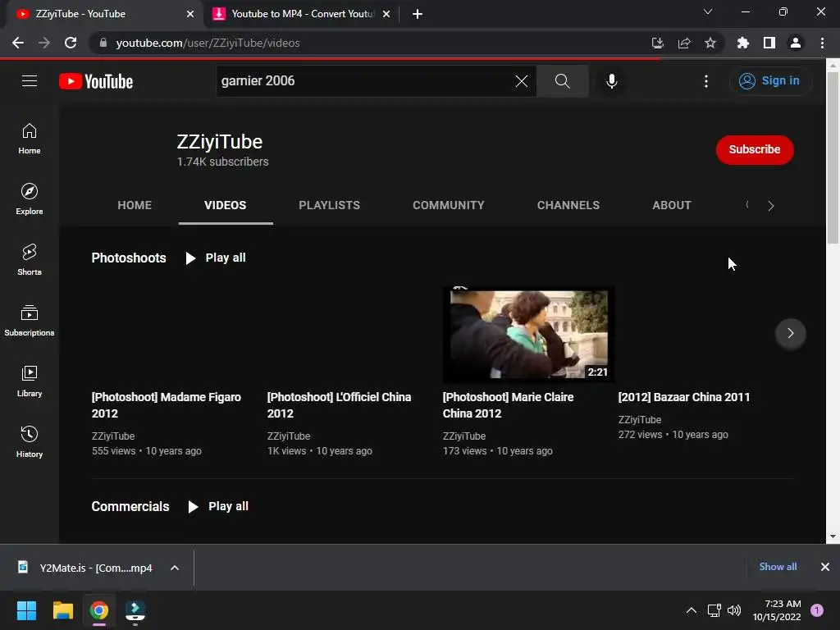The image size is (840, 630).
Task: Show next Photoshoots videos with arrow
Action: [790, 333]
